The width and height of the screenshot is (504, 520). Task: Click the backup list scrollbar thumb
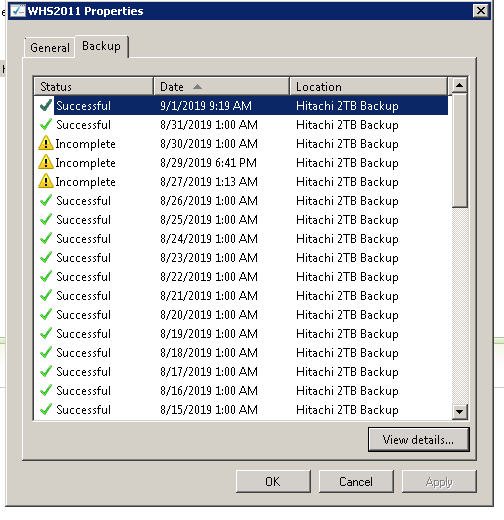pyautogui.click(x=460, y=151)
